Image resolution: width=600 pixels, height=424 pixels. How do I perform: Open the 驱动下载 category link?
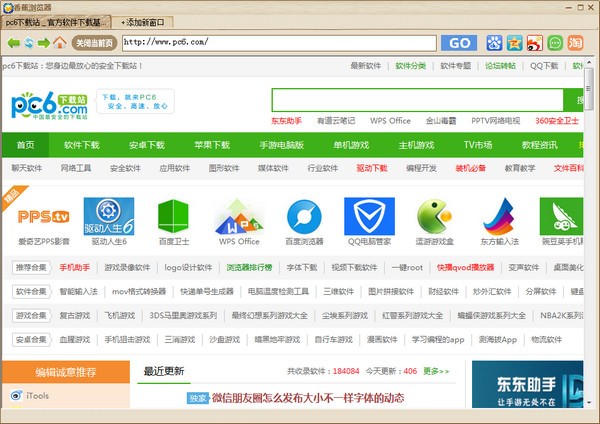[x=372, y=168]
